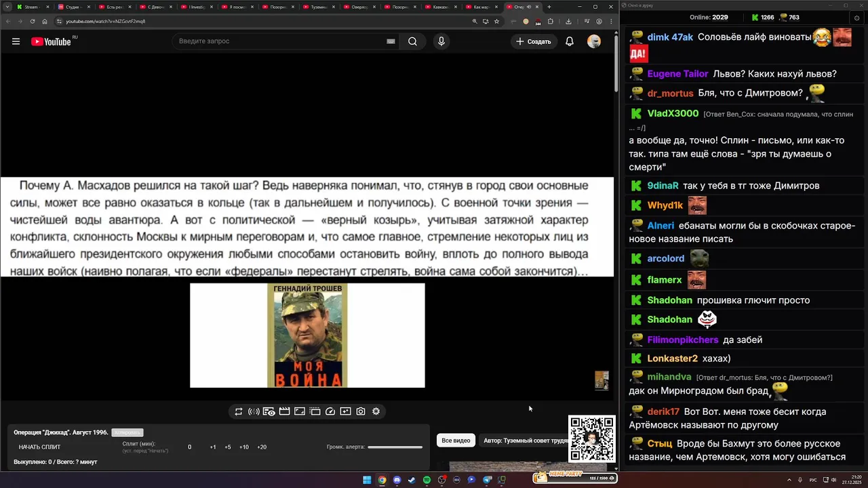Image resolution: width=868 pixels, height=488 pixels.
Task: Open Chrome from the taskbar
Action: [x=382, y=480]
